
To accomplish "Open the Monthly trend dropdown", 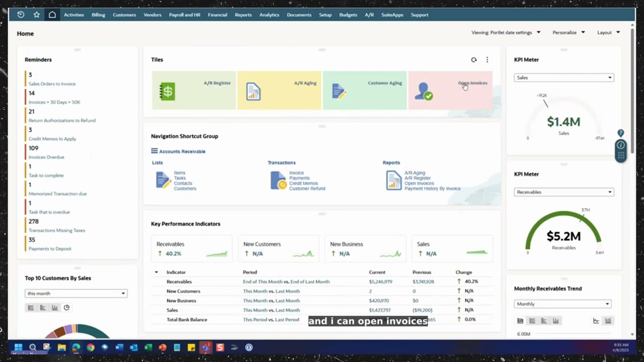I will point(562,304).
